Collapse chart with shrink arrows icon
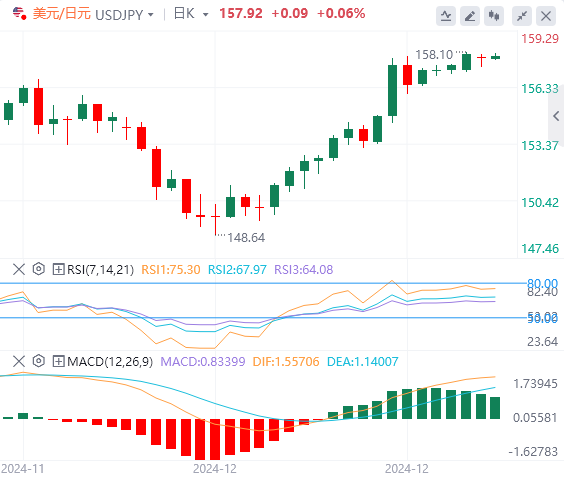 pyautogui.click(x=522, y=16)
